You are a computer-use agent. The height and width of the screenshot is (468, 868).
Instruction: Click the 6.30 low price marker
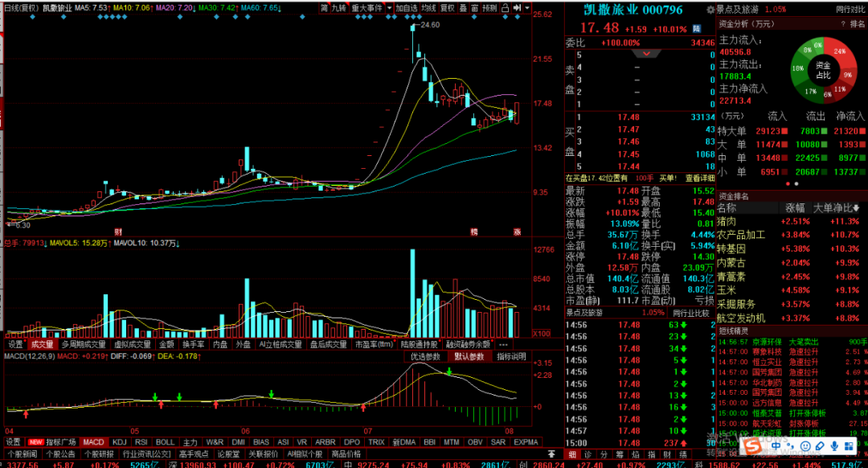click(23, 225)
